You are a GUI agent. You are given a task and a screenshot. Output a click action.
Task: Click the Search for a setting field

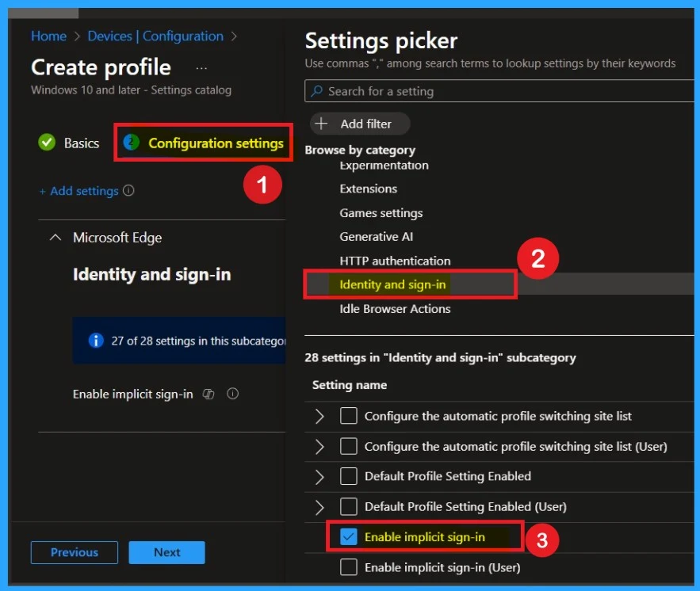click(x=499, y=91)
